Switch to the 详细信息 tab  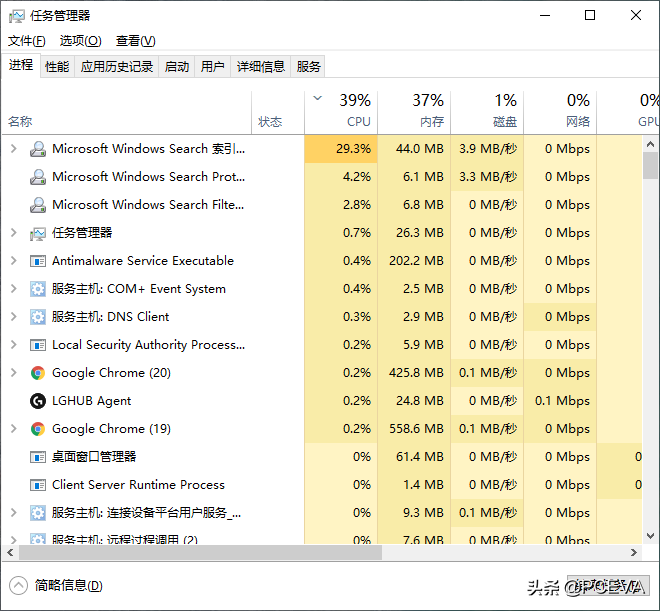261,66
